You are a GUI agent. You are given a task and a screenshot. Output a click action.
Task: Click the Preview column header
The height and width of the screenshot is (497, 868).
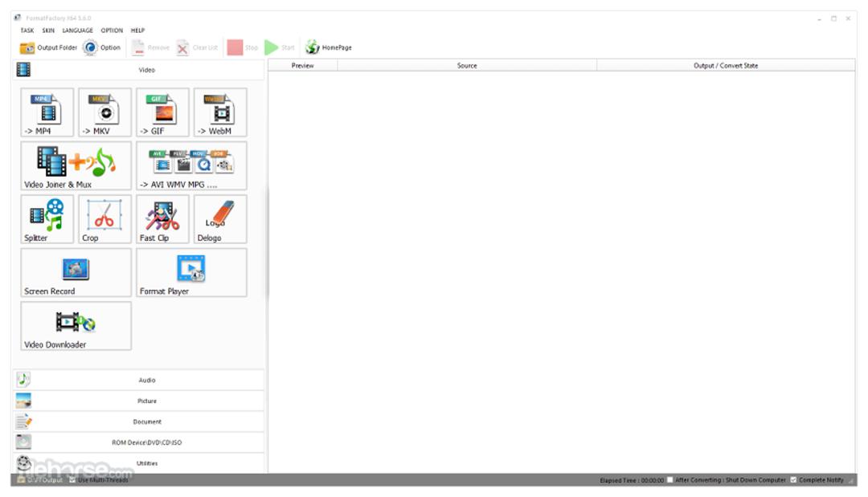coord(303,65)
